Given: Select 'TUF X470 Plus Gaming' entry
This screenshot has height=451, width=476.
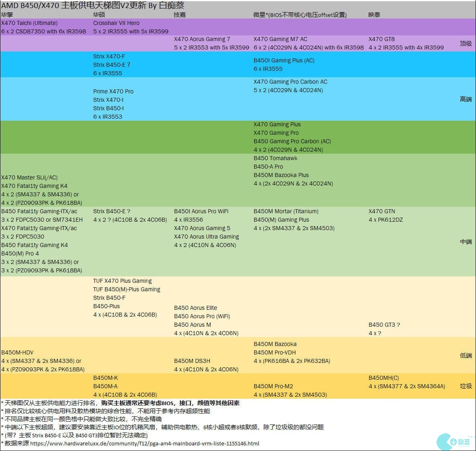Looking at the screenshot, I should (x=122, y=281).
